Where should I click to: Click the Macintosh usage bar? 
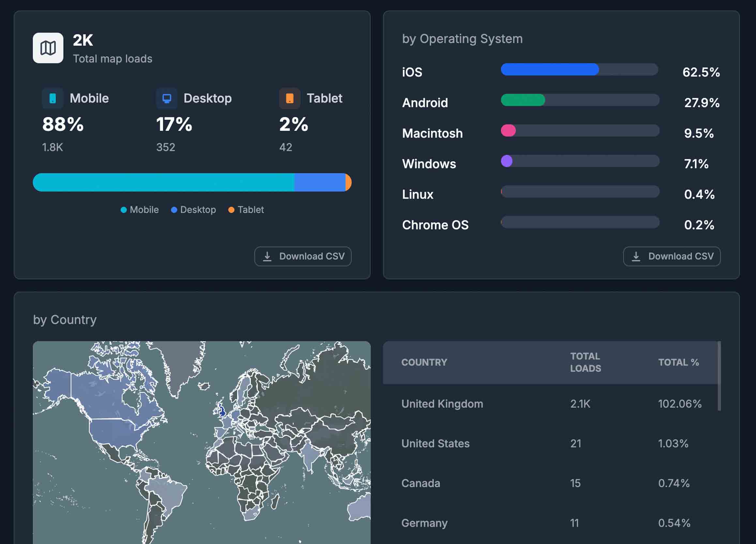click(580, 131)
